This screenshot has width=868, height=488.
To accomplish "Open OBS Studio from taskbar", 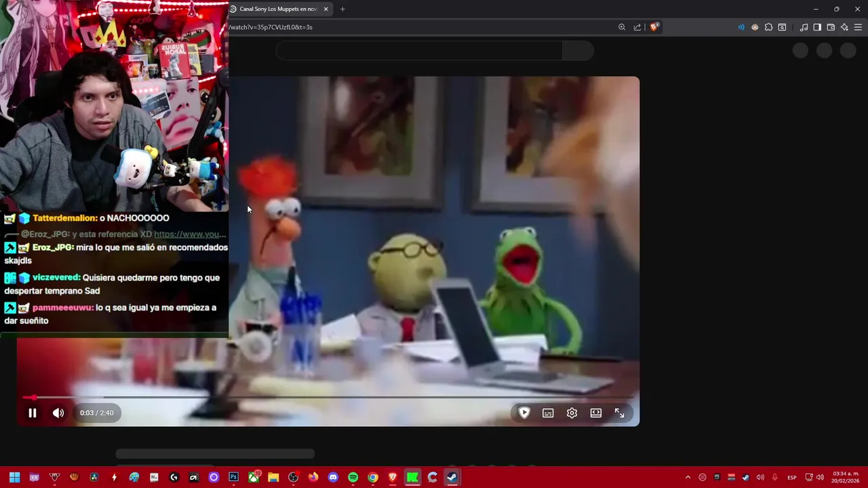I will coord(294,477).
